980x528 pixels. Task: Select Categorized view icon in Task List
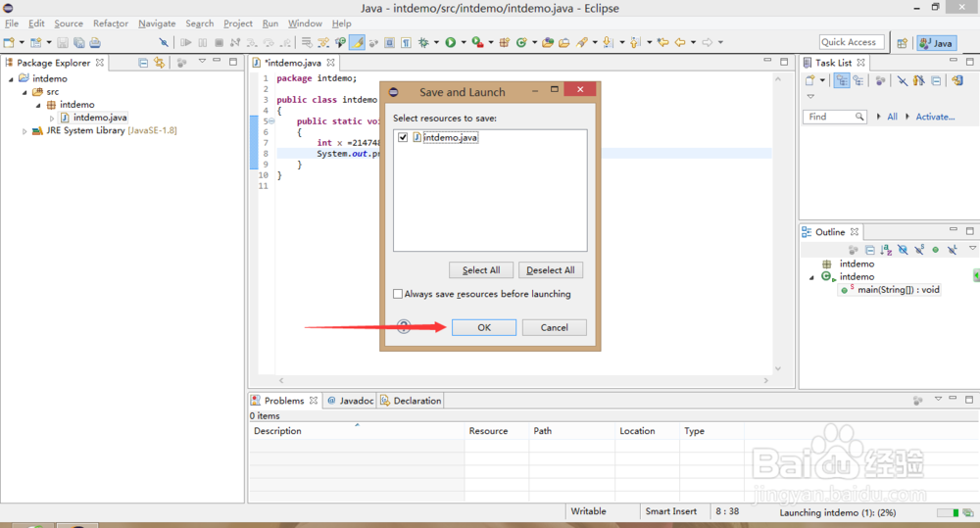[x=842, y=80]
